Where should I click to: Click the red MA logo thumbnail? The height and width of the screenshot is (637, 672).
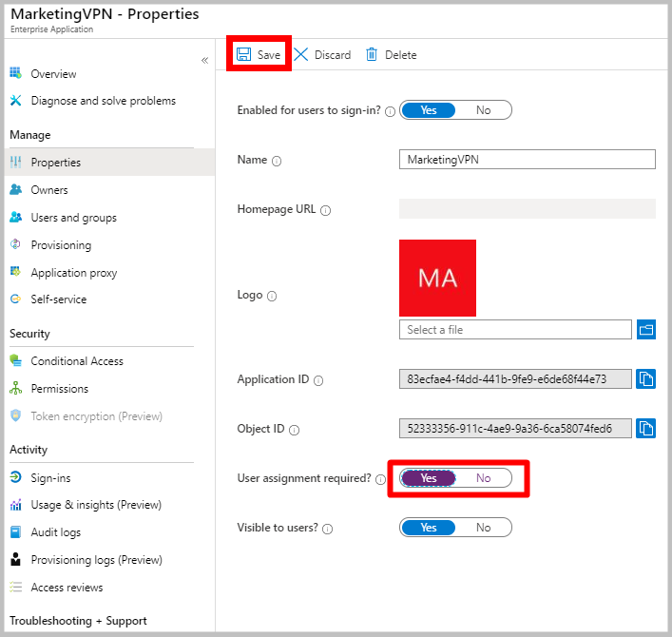[437, 278]
